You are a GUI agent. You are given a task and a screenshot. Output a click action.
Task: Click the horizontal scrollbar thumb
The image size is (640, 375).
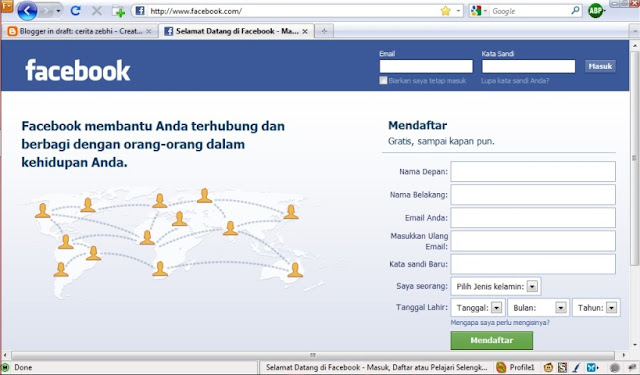click(x=313, y=355)
